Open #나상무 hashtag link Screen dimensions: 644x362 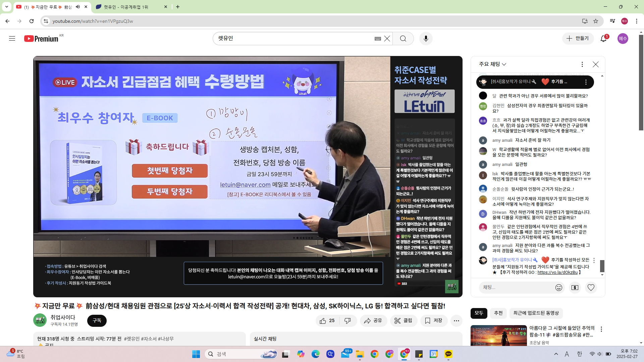166,339
